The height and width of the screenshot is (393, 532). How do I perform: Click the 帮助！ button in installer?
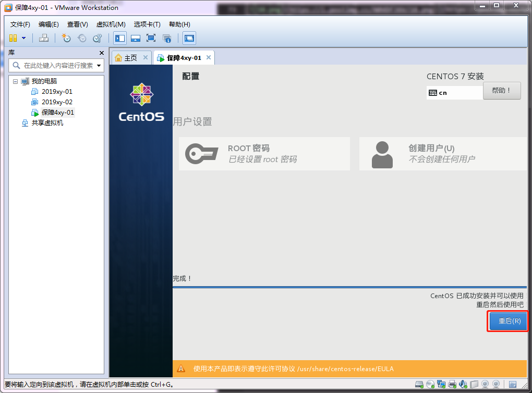coord(501,91)
